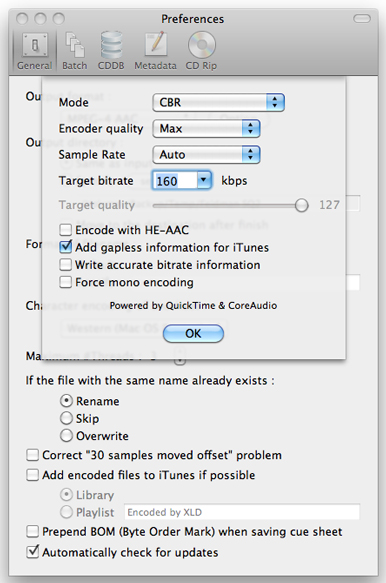The height and width of the screenshot is (583, 386).
Task: Enable Encode with HE-AAC
Action: [66, 230]
